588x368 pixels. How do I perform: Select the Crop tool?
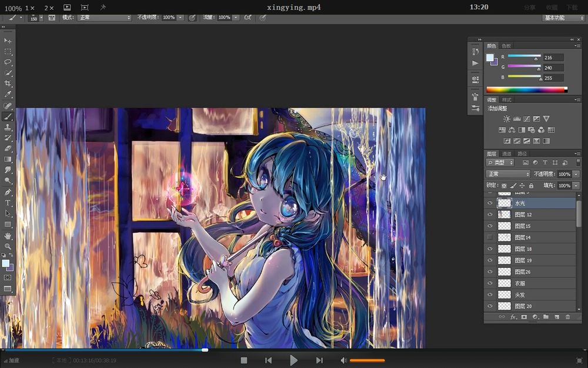[x=8, y=84]
